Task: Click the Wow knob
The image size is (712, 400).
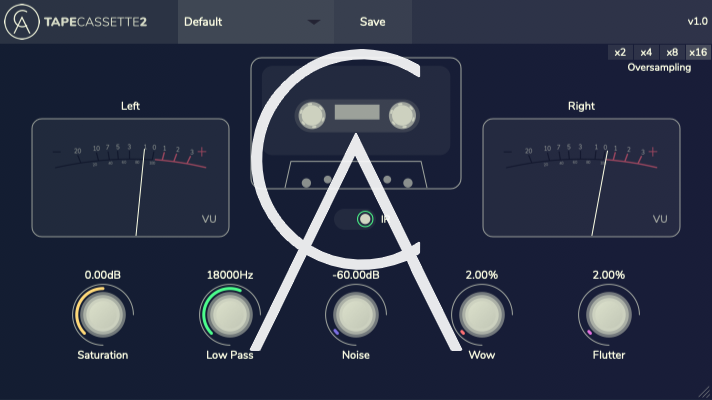Action: [x=482, y=315]
